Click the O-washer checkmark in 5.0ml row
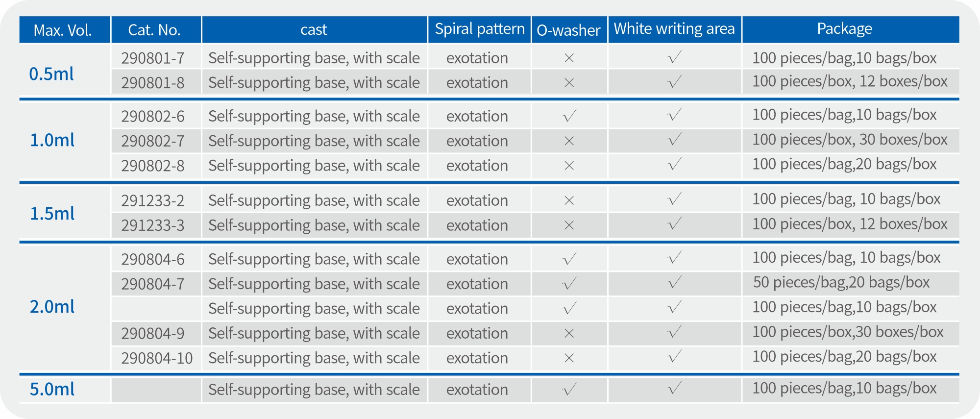 [x=569, y=390]
